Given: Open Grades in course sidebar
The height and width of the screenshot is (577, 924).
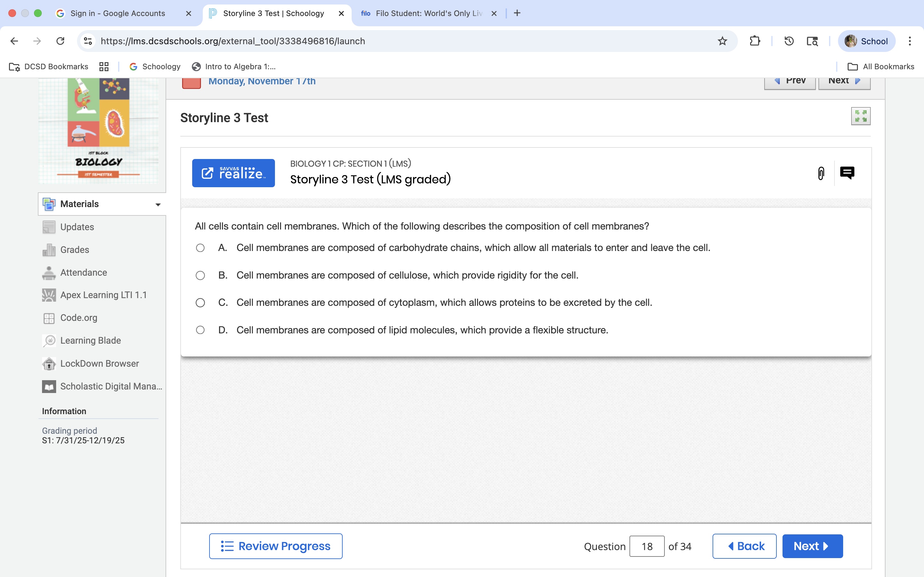Looking at the screenshot, I should (74, 250).
